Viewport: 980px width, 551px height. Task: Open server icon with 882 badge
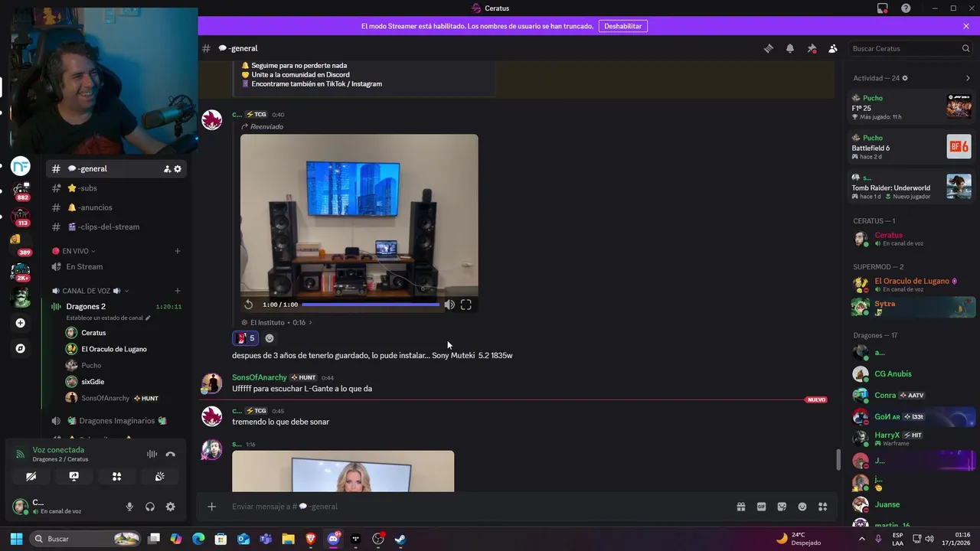pyautogui.click(x=21, y=191)
